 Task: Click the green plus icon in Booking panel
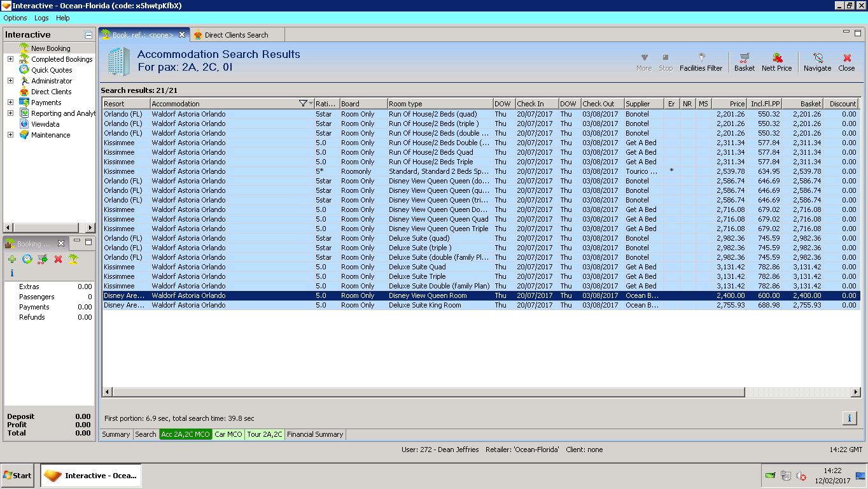(12, 259)
